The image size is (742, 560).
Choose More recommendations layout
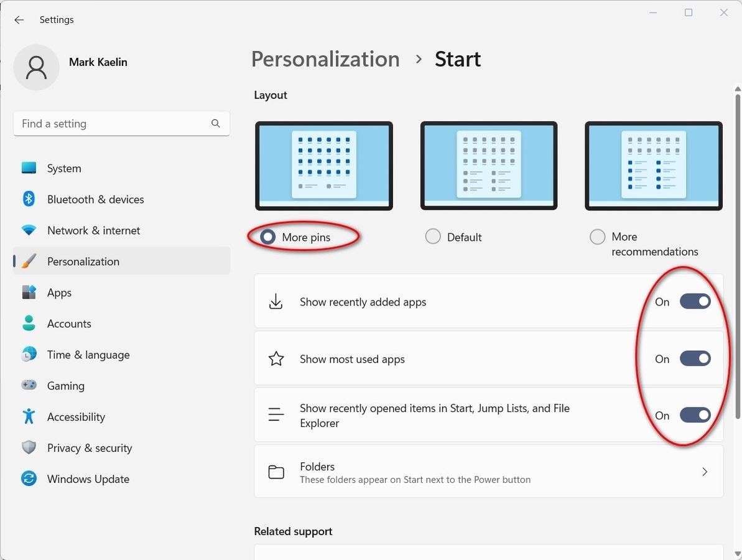(597, 236)
